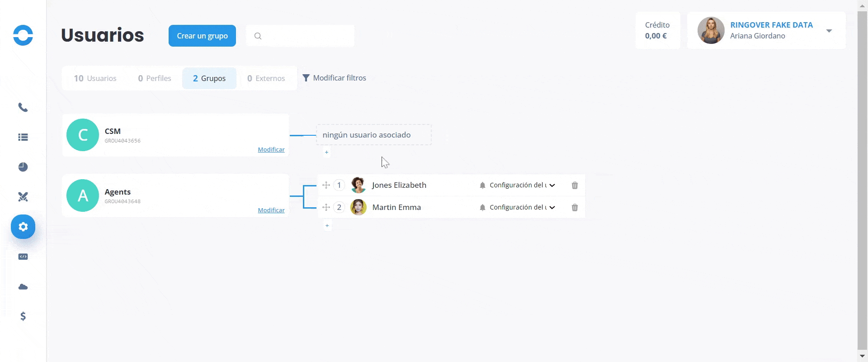Switch to the Usuarios tab
The height and width of the screenshot is (362, 868).
(95, 78)
